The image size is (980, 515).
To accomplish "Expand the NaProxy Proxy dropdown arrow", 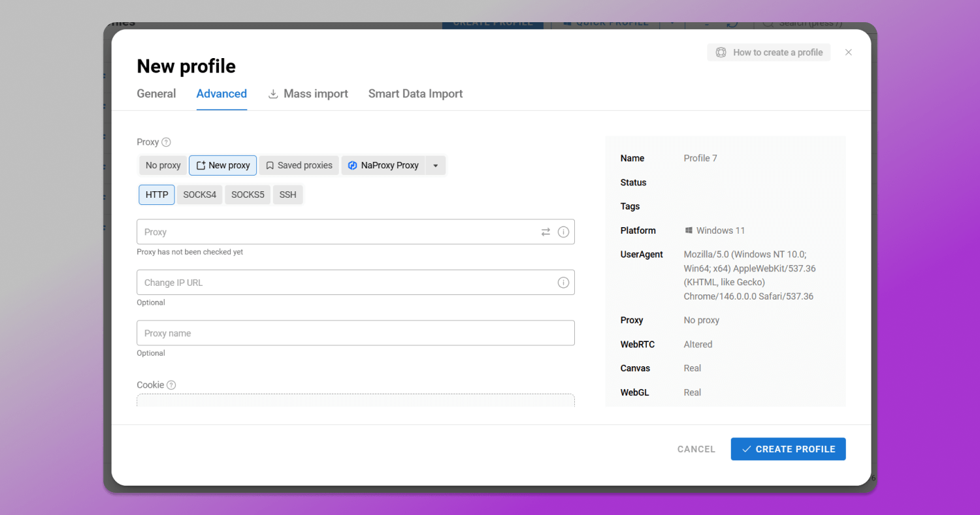I will point(436,165).
